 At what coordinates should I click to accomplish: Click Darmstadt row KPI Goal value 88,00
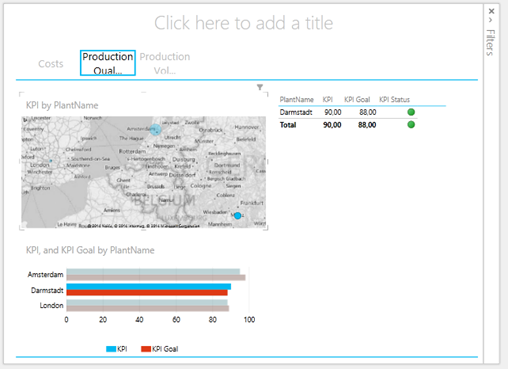[368, 112]
